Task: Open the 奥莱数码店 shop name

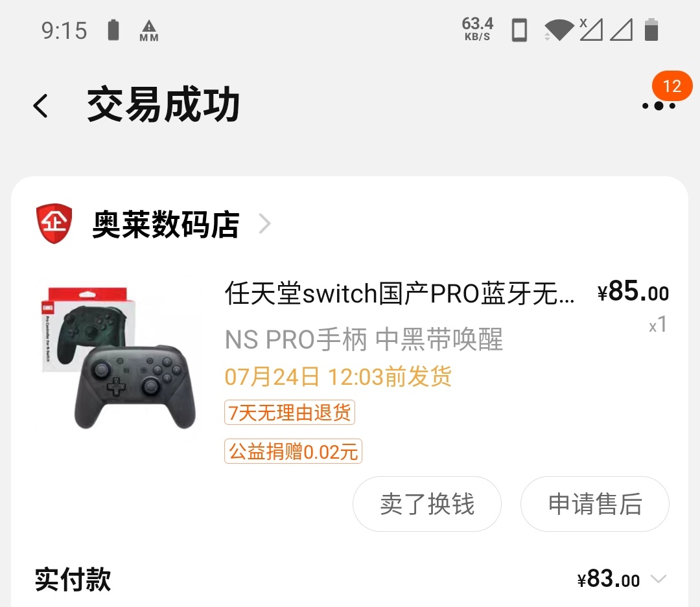Action: [166, 224]
